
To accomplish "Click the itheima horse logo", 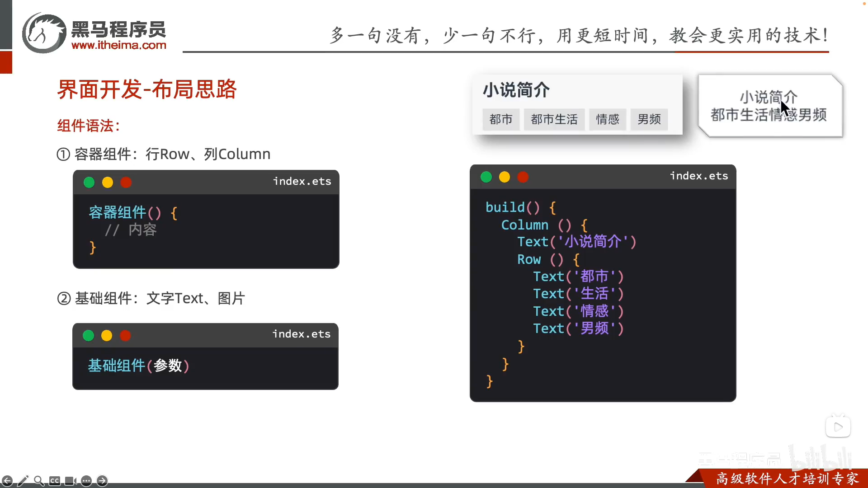I will pyautogui.click(x=44, y=33).
